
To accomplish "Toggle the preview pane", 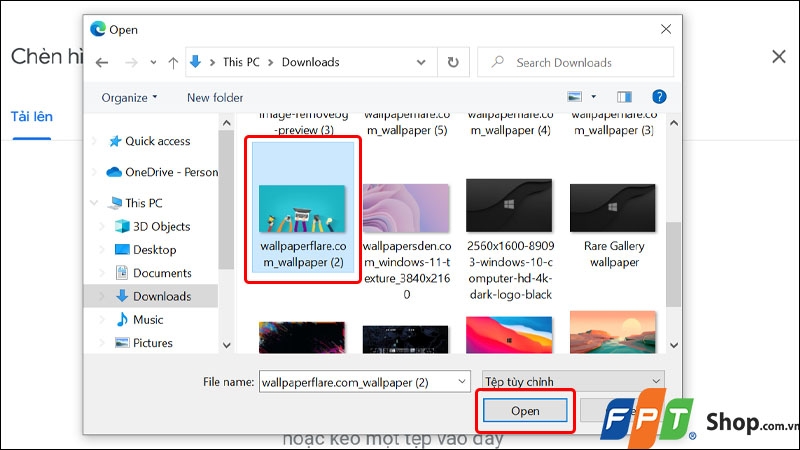I will pyautogui.click(x=624, y=96).
